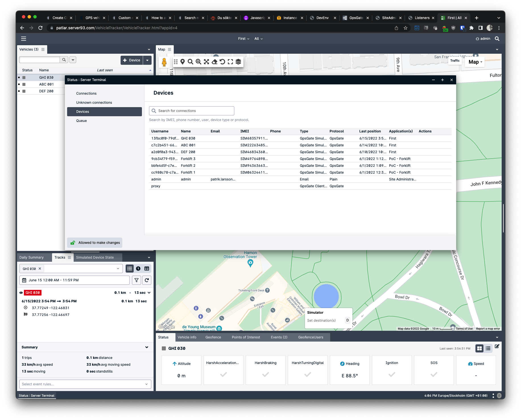Switch tracks to clock timeline view
The width and height of the screenshot is (521, 420).
tap(138, 269)
